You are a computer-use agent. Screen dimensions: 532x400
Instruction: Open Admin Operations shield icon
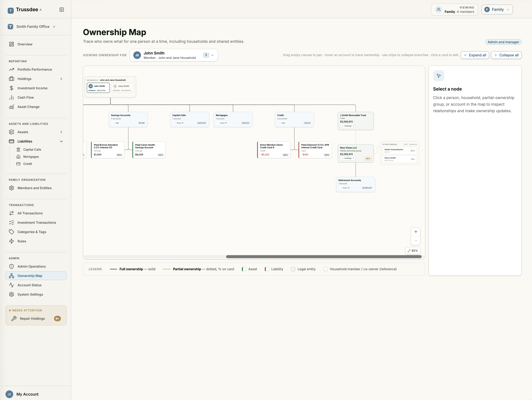click(x=12, y=266)
